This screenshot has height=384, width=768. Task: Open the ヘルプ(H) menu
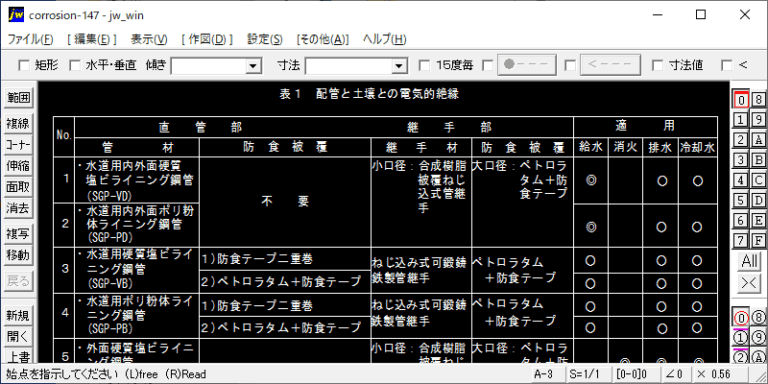point(384,39)
